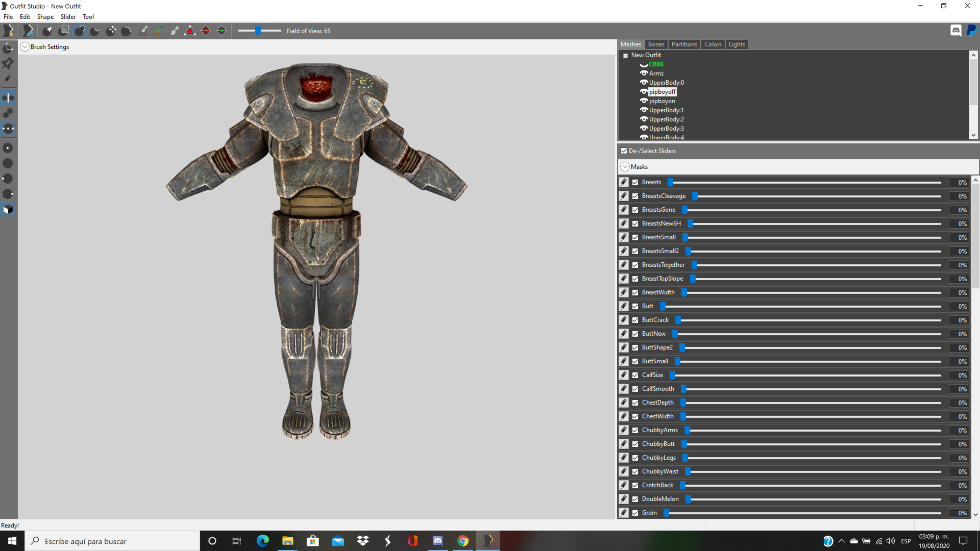
Task: Toggle the Vertex edit pencil icon
Action: point(8,79)
